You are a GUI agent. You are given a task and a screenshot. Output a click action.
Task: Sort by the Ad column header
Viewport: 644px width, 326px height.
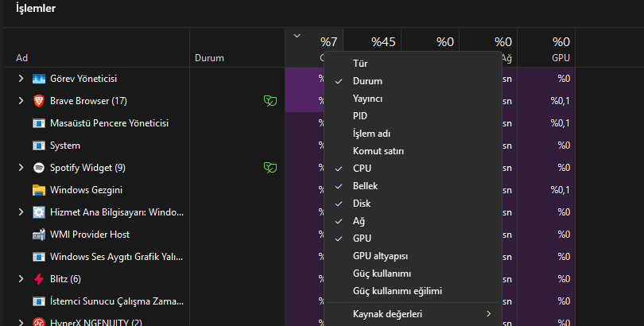(x=22, y=58)
